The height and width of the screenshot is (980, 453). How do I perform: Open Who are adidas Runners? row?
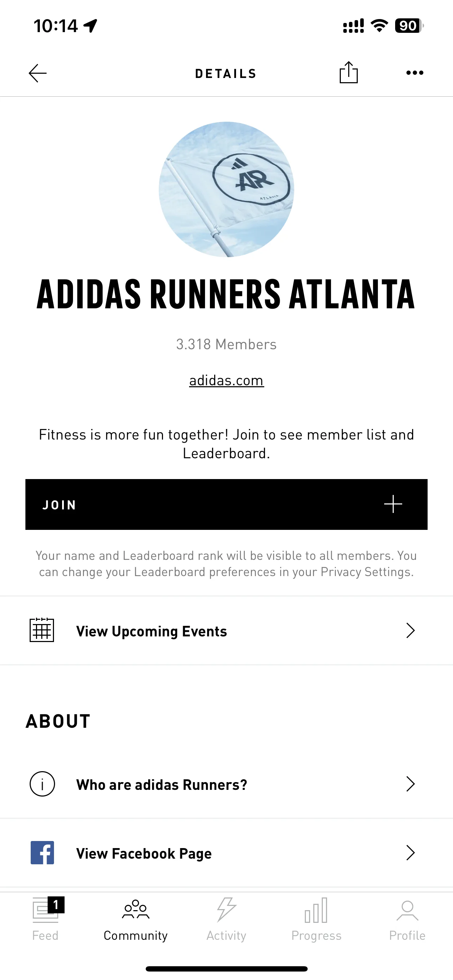click(226, 784)
